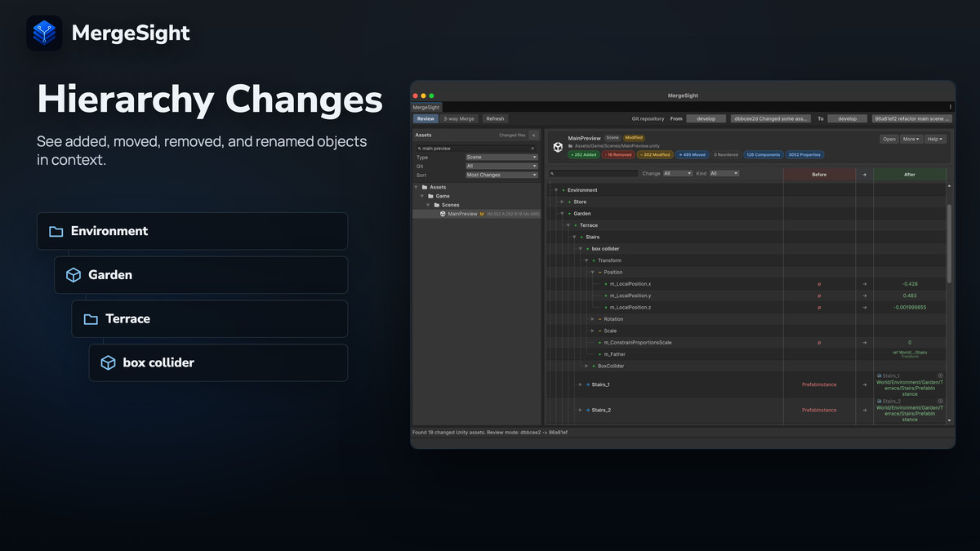980x551 pixels.
Task: Toggle the 302 Modified filter badge
Action: pos(655,154)
